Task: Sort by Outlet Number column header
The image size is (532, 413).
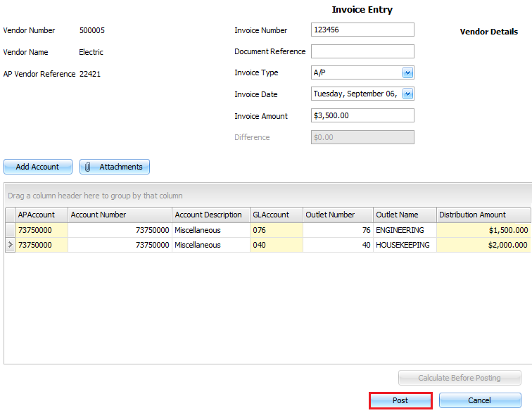Action: 336,215
